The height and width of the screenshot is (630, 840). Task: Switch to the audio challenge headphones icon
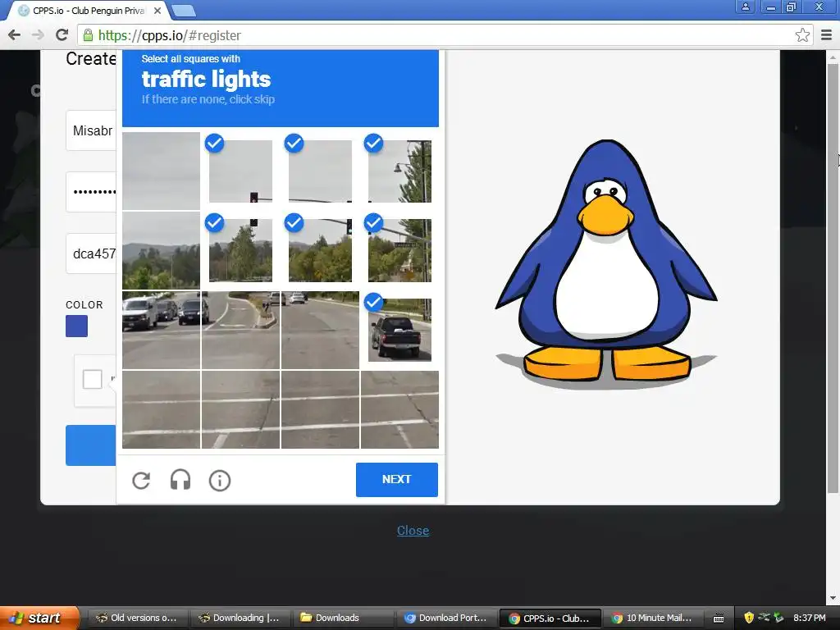coord(180,480)
